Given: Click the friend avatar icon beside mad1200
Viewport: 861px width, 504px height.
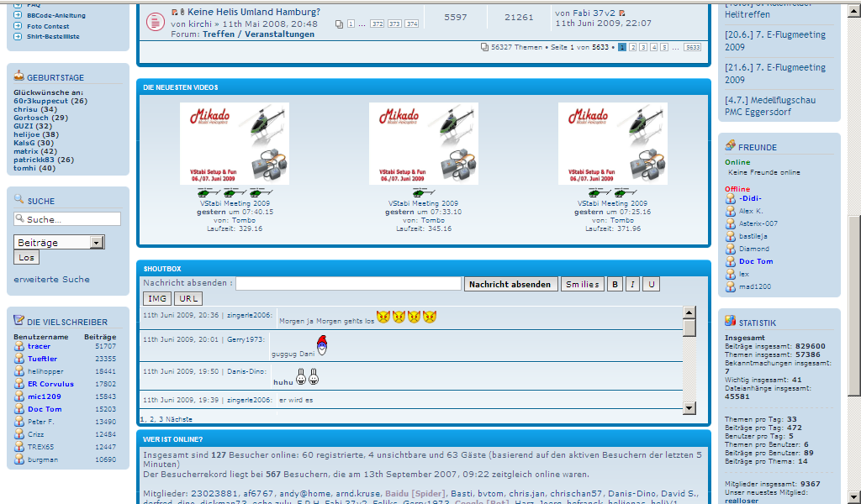Looking at the screenshot, I should click(731, 286).
